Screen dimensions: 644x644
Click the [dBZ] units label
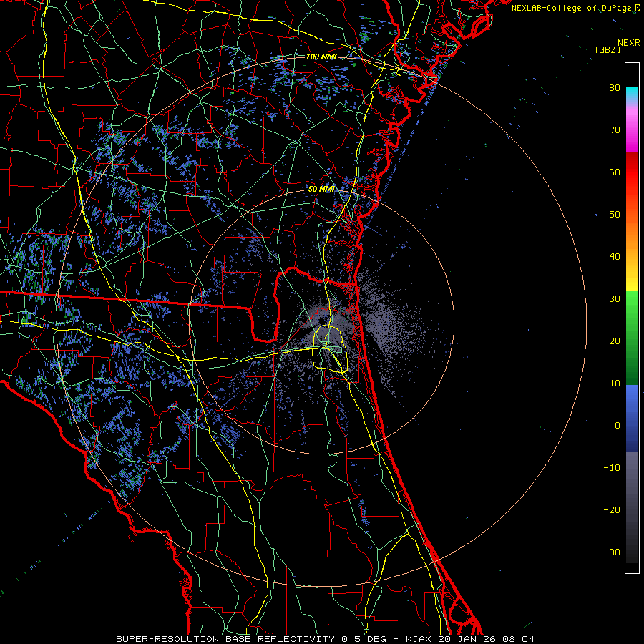tap(608, 50)
